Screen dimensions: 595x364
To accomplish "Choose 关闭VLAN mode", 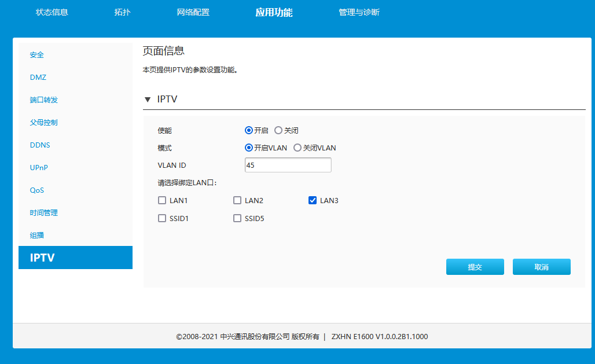I will [297, 148].
